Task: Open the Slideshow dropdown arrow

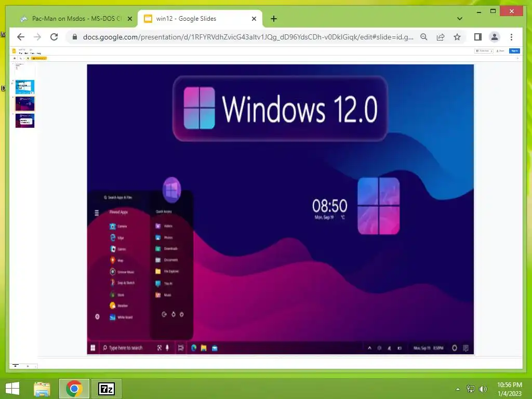Action: coord(491,51)
